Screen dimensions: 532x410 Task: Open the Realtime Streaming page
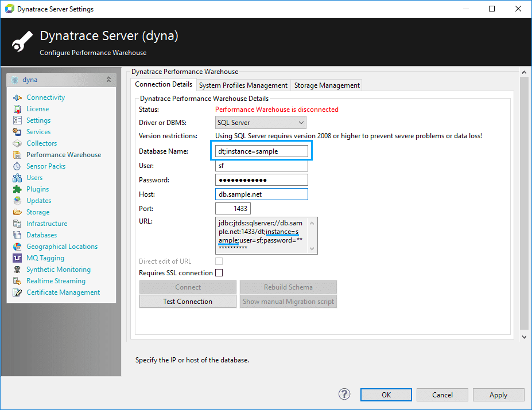tap(56, 281)
